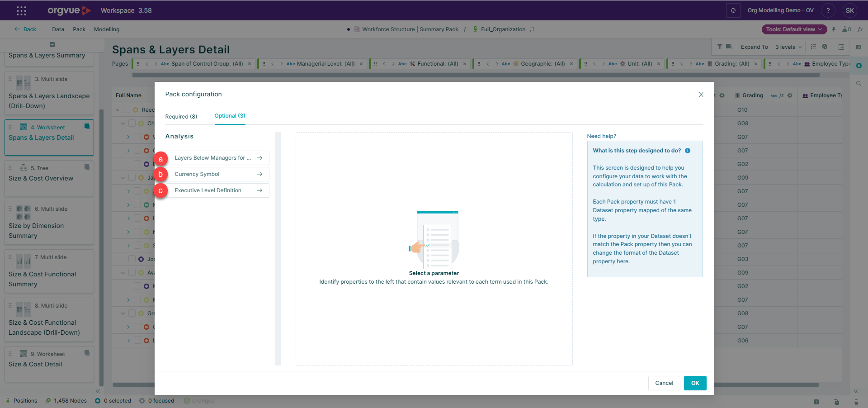Open the Modelling menu
This screenshot has width=868, height=408.
[107, 29]
